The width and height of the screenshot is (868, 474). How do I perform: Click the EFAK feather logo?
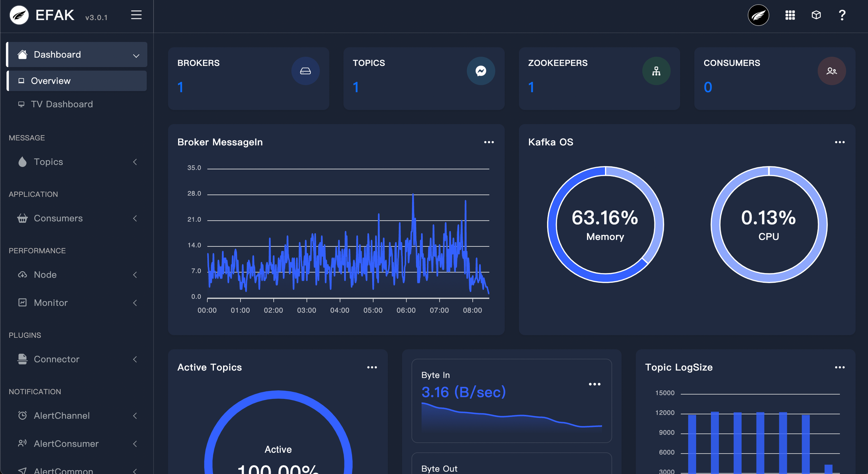19,15
